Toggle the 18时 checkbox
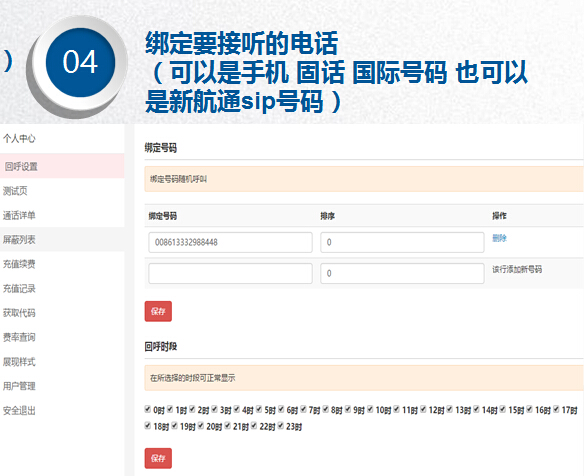This screenshot has width=584, height=476. (147, 425)
